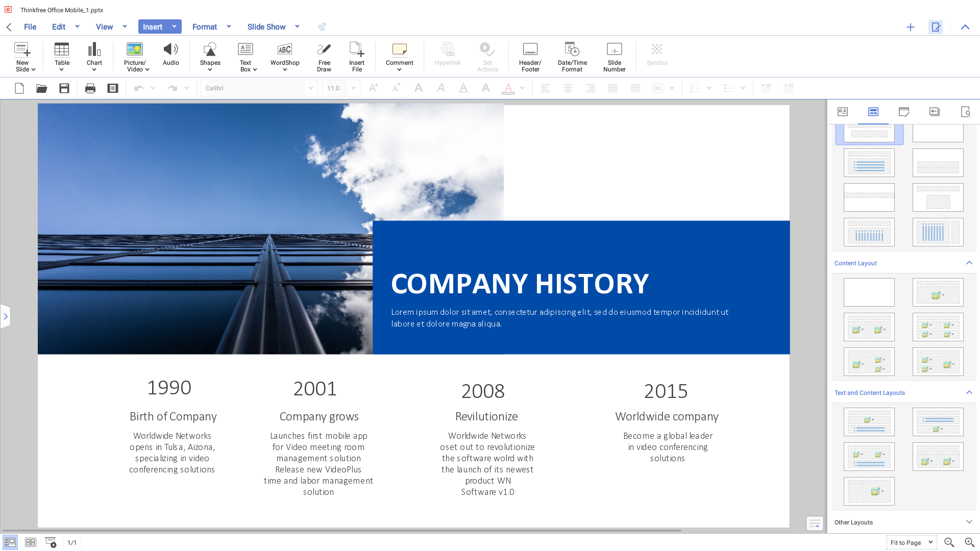980x551 pixels.
Task: Open the File menu
Action: click(30, 27)
